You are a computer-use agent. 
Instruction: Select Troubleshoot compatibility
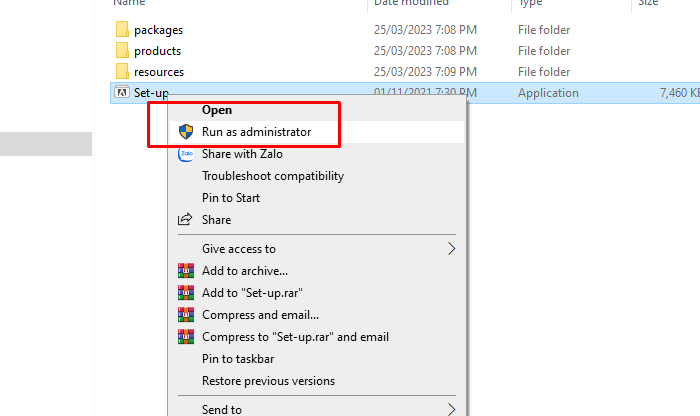(272, 176)
